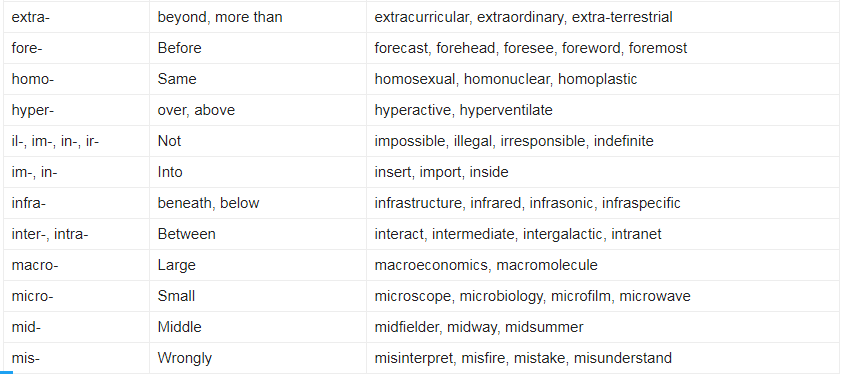Select the 'inter-, intra-' prefix cell
This screenshot has width=842, height=374.
(76, 234)
